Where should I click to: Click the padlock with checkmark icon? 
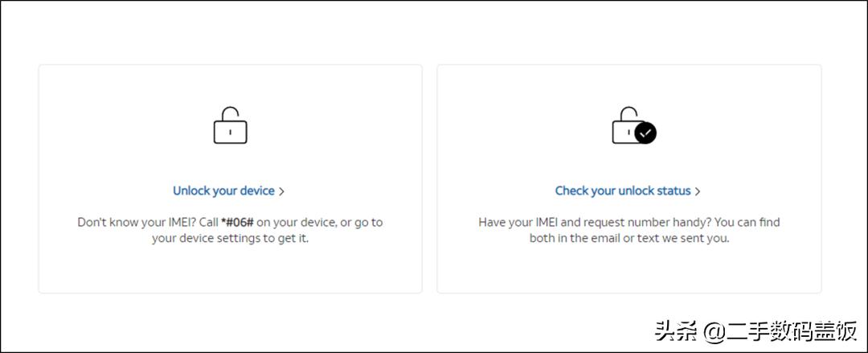[x=633, y=126]
